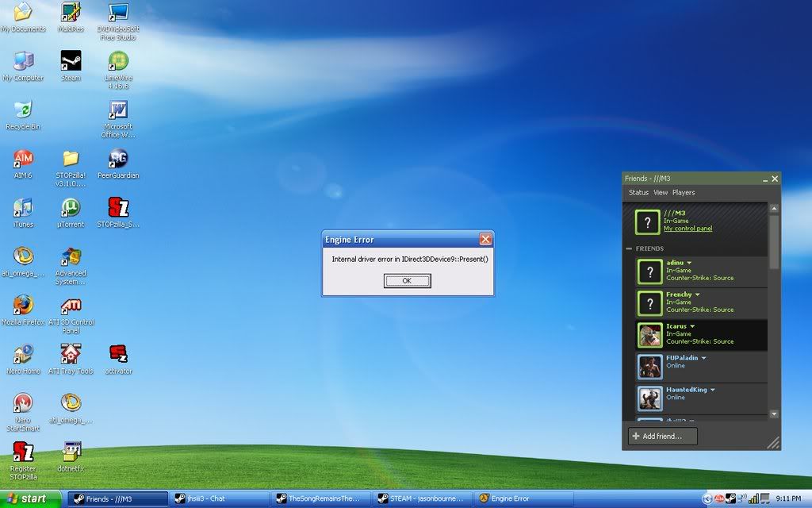Switch to STEAM - jasonbourne taskbar button

click(x=422, y=499)
